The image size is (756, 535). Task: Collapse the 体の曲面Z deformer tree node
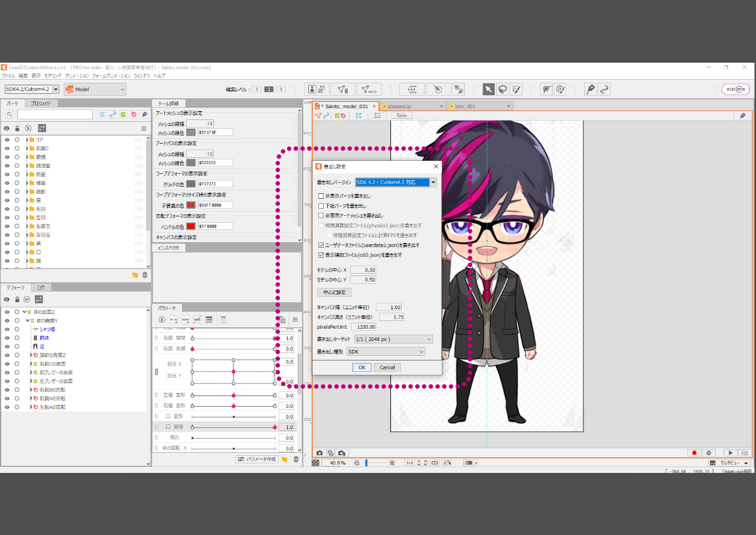[x=24, y=312]
